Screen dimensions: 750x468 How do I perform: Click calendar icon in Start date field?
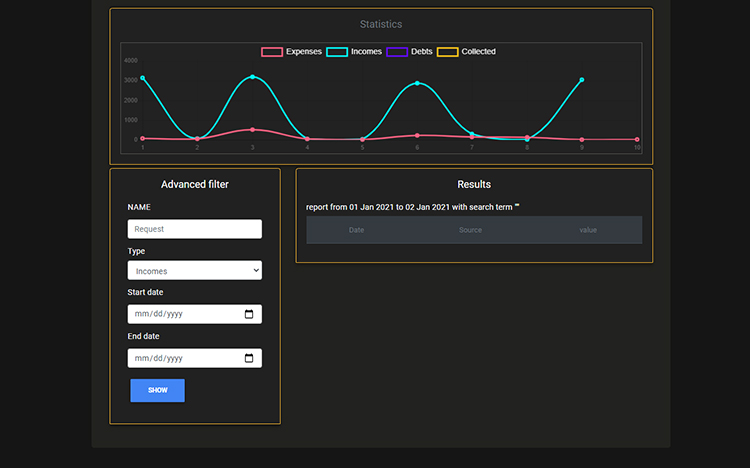[x=249, y=314]
